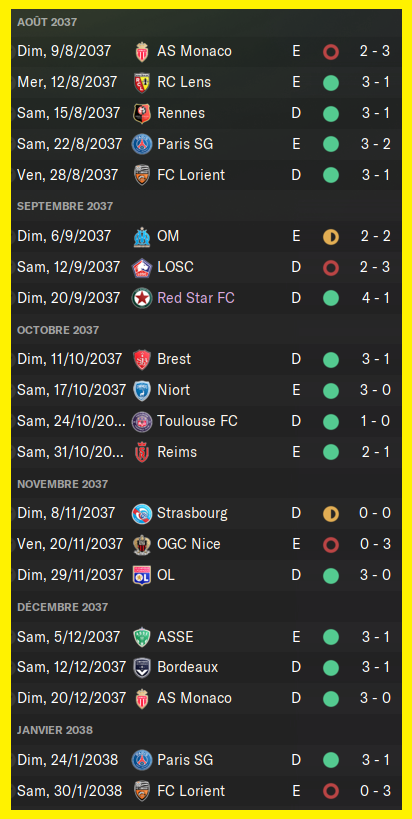This screenshot has width=412, height=819.
Task: Click the Brest club crest
Action: click(142, 359)
